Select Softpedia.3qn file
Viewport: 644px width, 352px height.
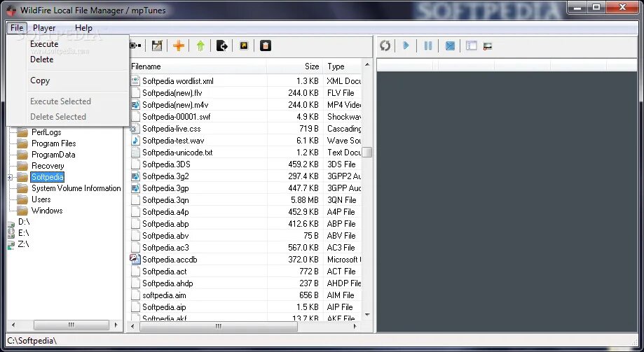(x=165, y=200)
